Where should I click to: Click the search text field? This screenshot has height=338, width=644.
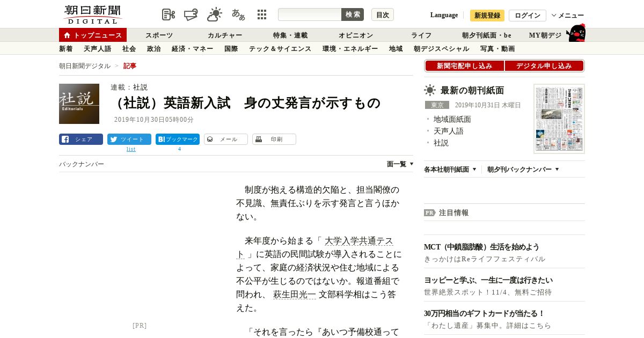tap(310, 14)
